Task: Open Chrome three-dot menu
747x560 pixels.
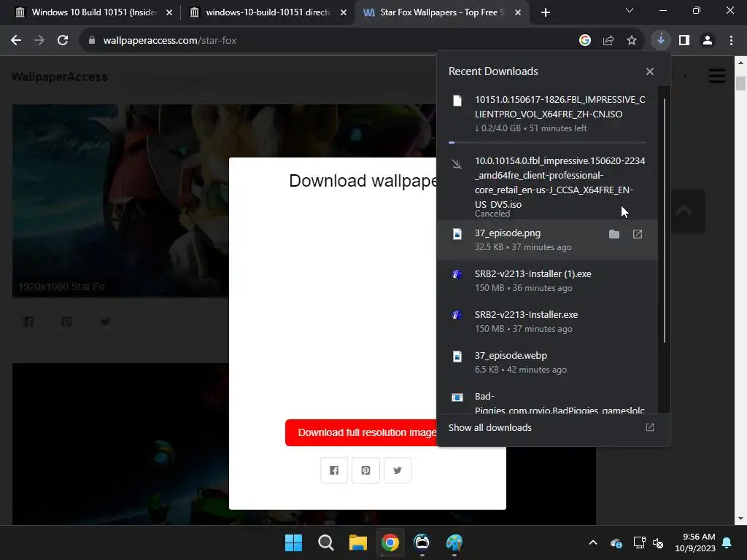Action: pos(731,41)
